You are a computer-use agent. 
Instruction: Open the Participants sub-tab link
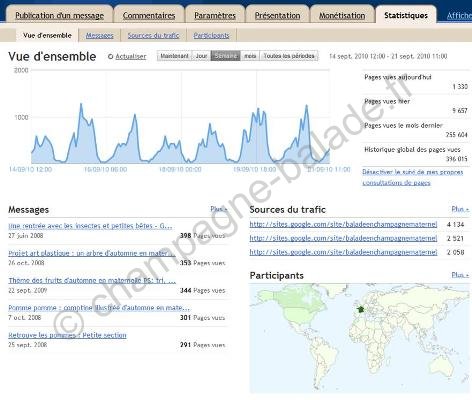[211, 35]
